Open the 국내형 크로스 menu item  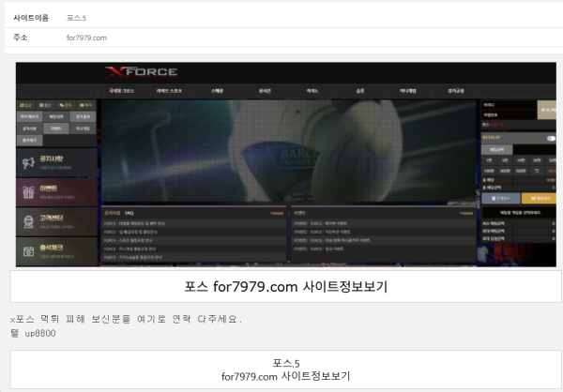click(122, 93)
